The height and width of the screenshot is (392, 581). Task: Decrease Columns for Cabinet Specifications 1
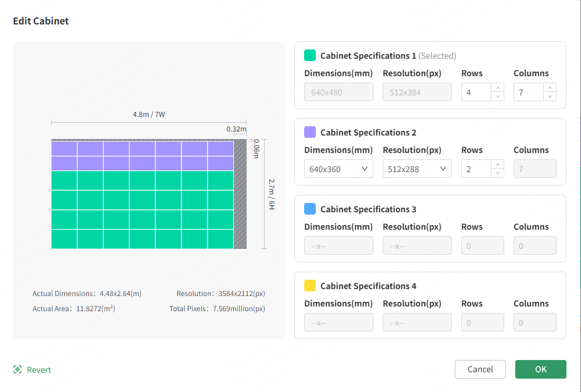click(x=550, y=97)
